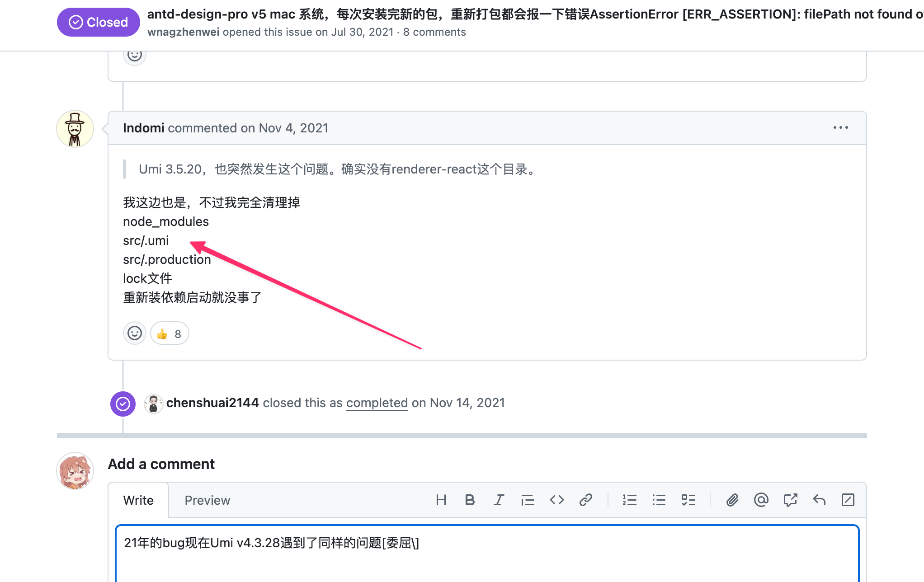The image size is (924, 582).
Task: Switch to the Preview tab
Action: (x=207, y=500)
